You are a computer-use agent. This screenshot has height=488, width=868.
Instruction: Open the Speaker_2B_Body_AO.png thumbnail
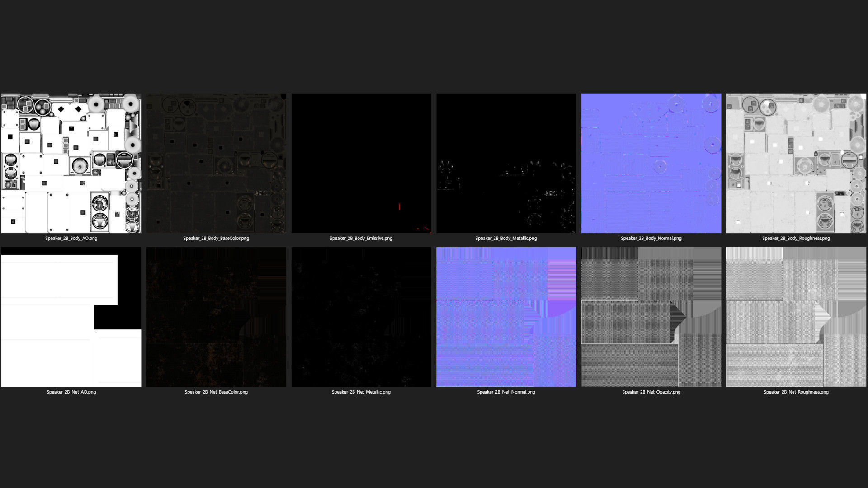click(x=71, y=163)
